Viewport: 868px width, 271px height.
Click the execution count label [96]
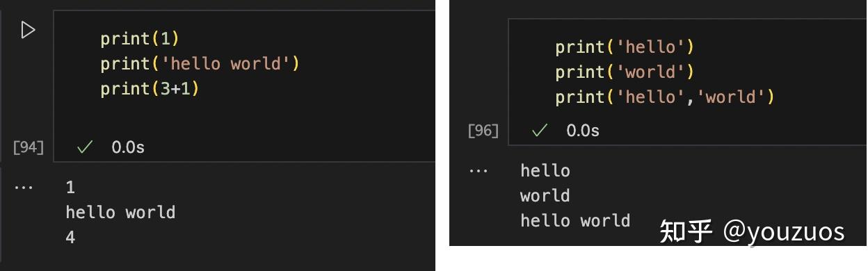tap(483, 130)
